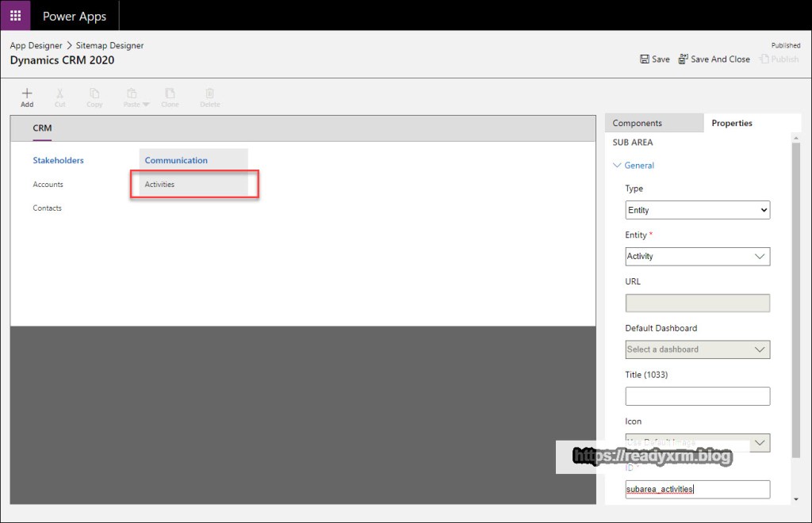The width and height of the screenshot is (812, 523).
Task: Click the Properties panel vertical scrollbar
Action: pos(795,301)
